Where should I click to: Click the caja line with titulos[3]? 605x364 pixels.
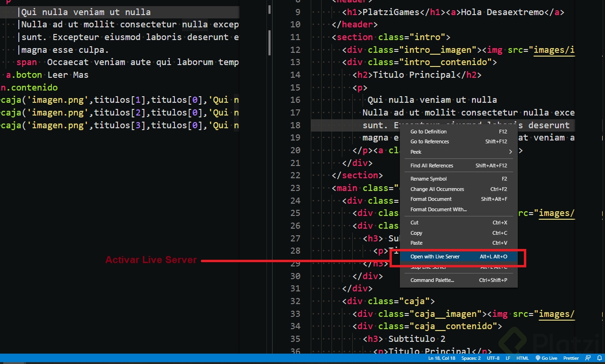[120, 125]
